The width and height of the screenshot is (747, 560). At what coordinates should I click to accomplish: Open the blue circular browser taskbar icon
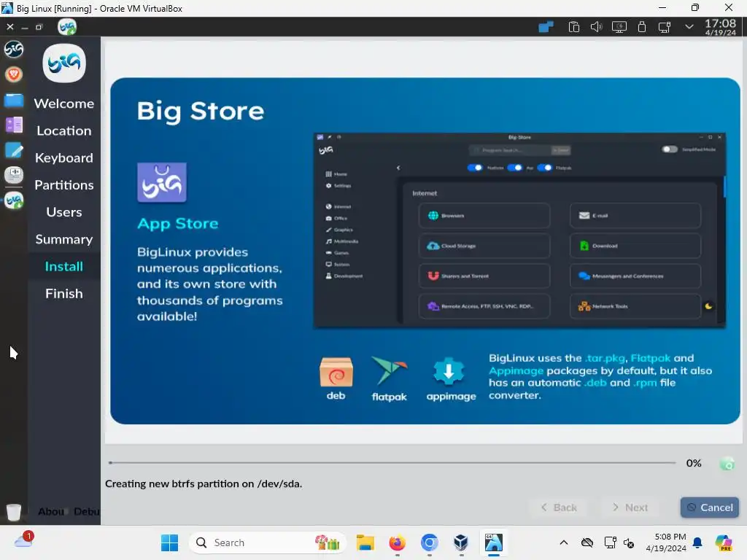429,542
